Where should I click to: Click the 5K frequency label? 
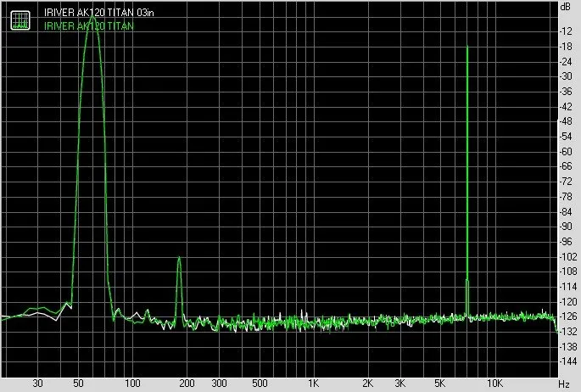click(440, 384)
